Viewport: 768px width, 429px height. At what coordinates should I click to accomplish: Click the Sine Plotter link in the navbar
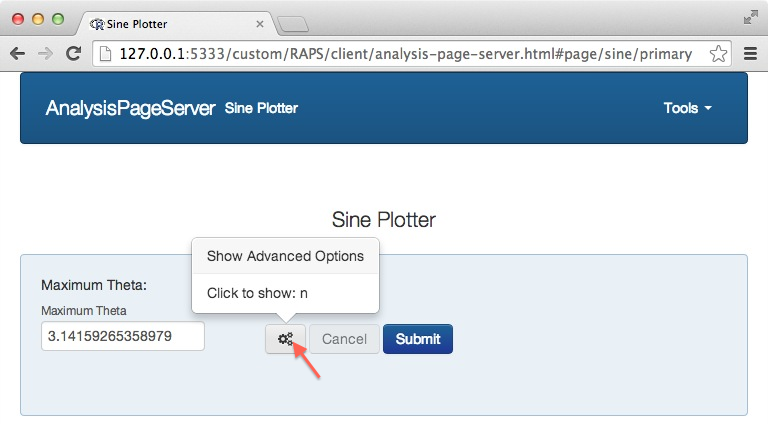point(261,108)
